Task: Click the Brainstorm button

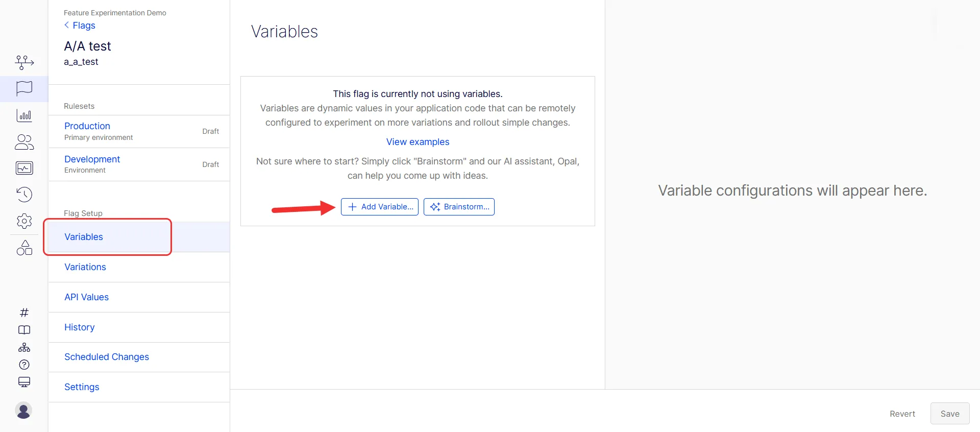Action: tap(459, 207)
